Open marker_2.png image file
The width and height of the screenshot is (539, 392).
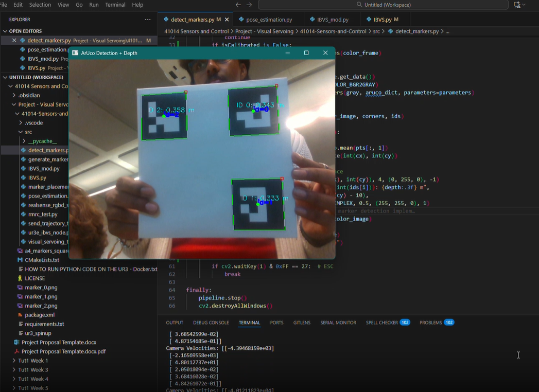(x=41, y=306)
